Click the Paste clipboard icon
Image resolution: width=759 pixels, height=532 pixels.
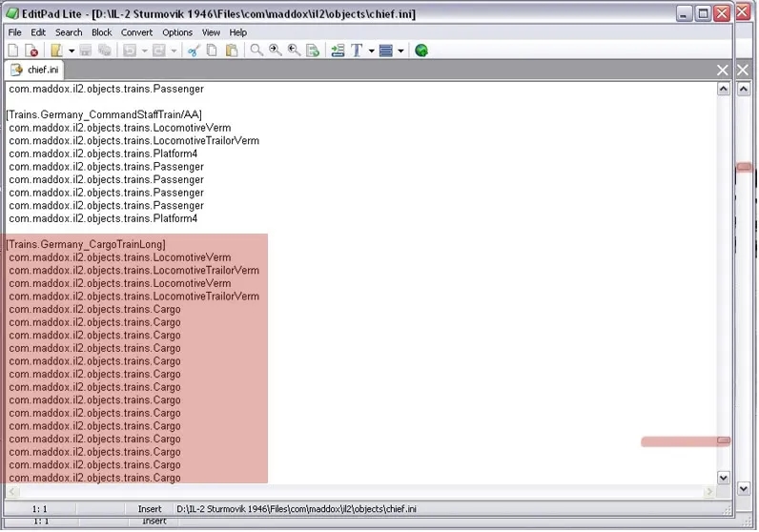click(232, 51)
